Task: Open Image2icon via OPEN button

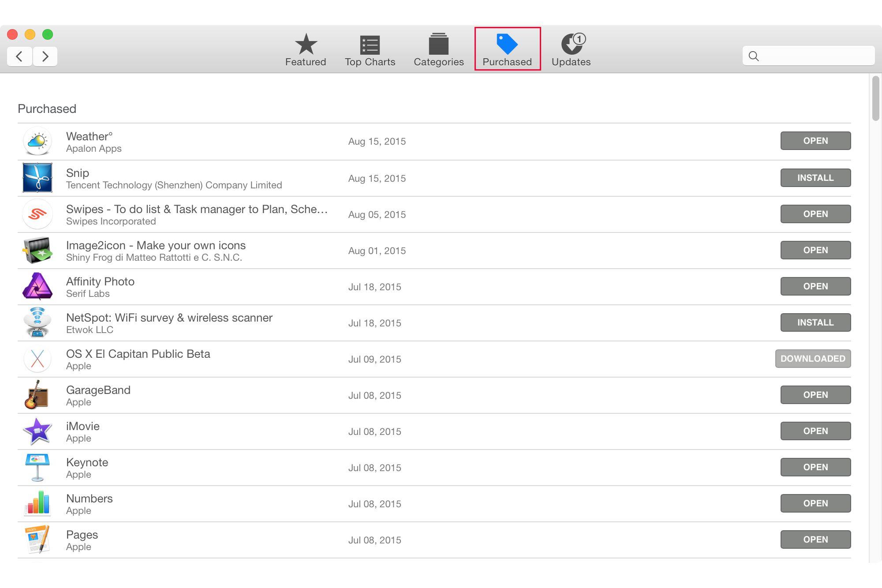Action: 815,250
